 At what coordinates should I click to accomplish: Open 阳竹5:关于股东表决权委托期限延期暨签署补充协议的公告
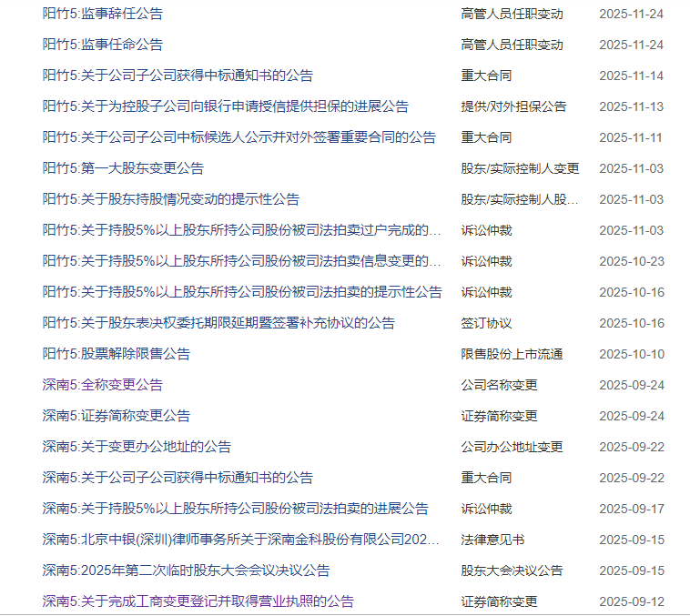tap(218, 323)
